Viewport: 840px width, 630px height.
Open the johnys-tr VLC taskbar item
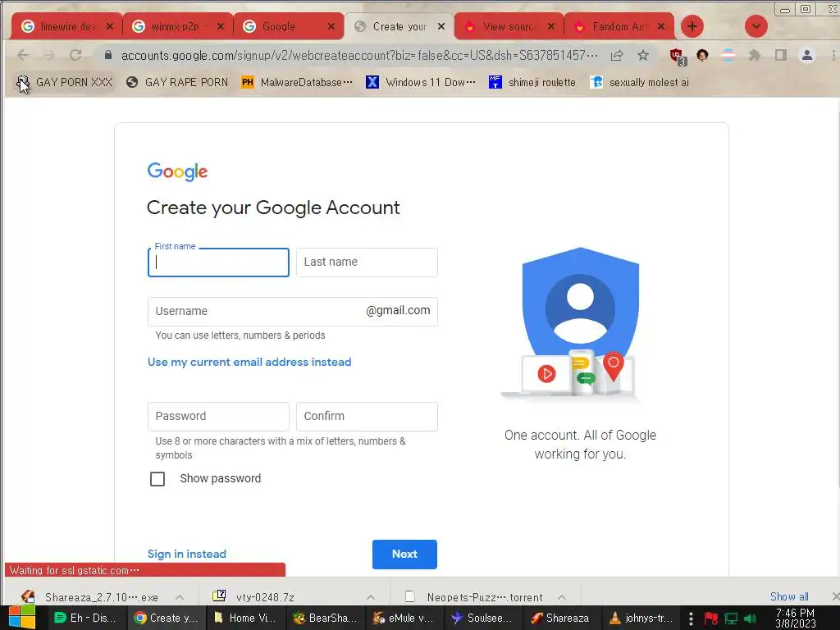641,618
